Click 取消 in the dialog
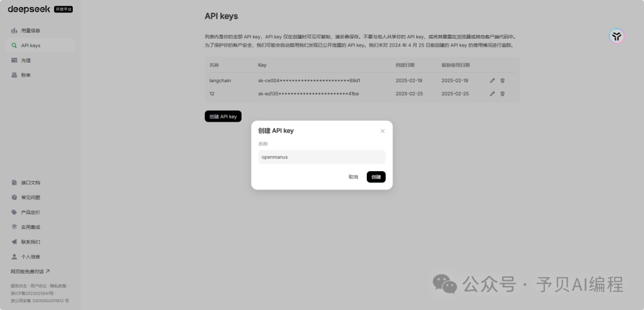Image resolution: width=644 pixels, height=310 pixels. (x=353, y=177)
